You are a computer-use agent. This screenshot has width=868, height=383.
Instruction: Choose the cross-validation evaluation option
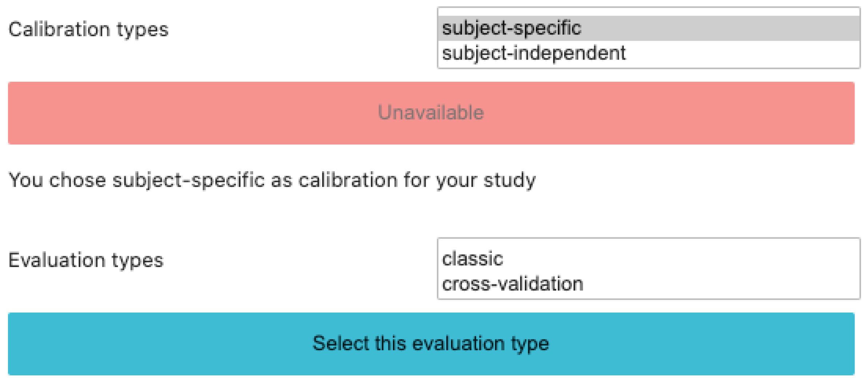click(x=512, y=284)
